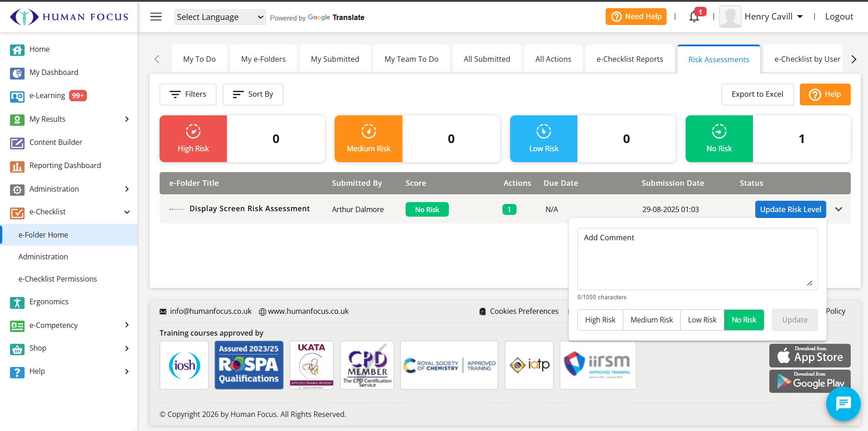Select Medium Risk in the update popup
This screenshot has width=868, height=431.
[652, 320]
